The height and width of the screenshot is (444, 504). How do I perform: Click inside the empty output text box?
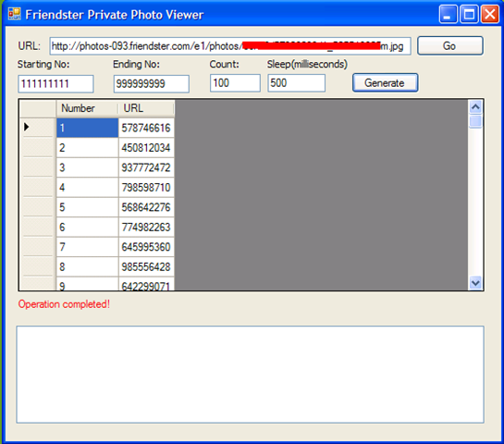click(x=250, y=375)
